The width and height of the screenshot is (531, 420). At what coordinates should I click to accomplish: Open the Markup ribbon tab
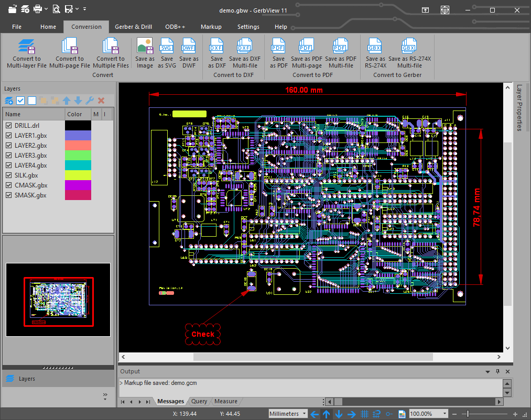tap(211, 27)
